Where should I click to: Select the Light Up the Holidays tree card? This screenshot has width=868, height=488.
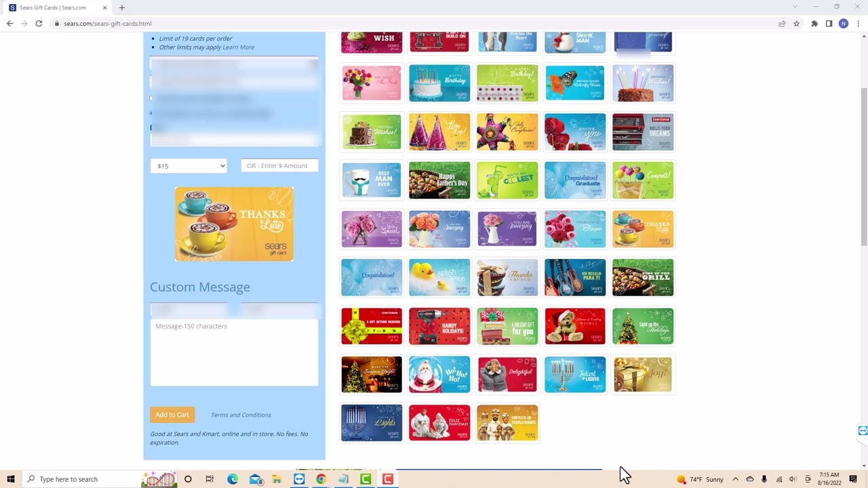point(643,326)
